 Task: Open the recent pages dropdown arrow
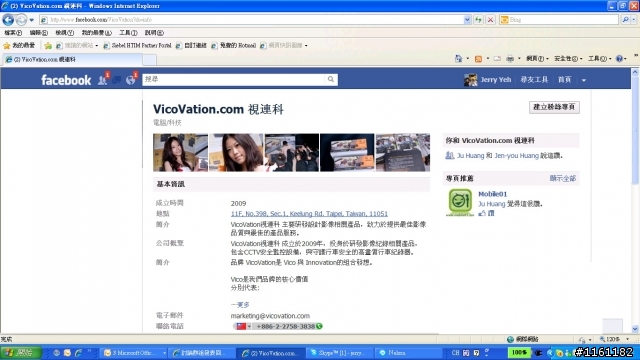[x=31, y=20]
